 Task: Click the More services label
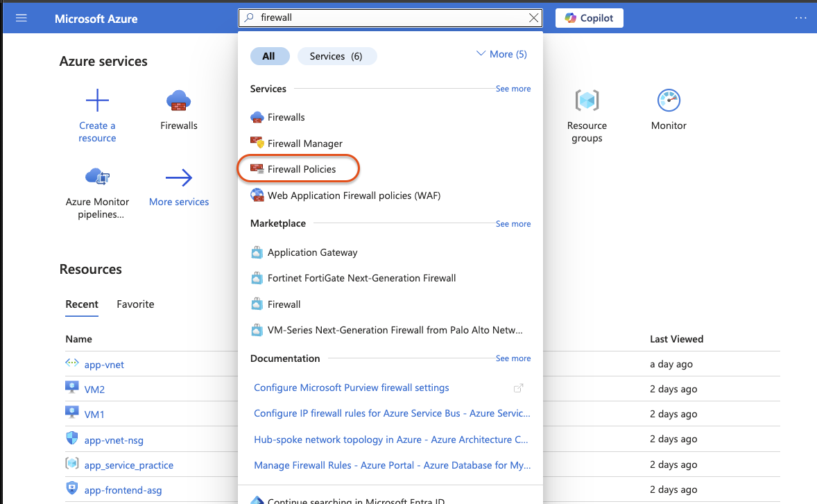pyautogui.click(x=179, y=202)
